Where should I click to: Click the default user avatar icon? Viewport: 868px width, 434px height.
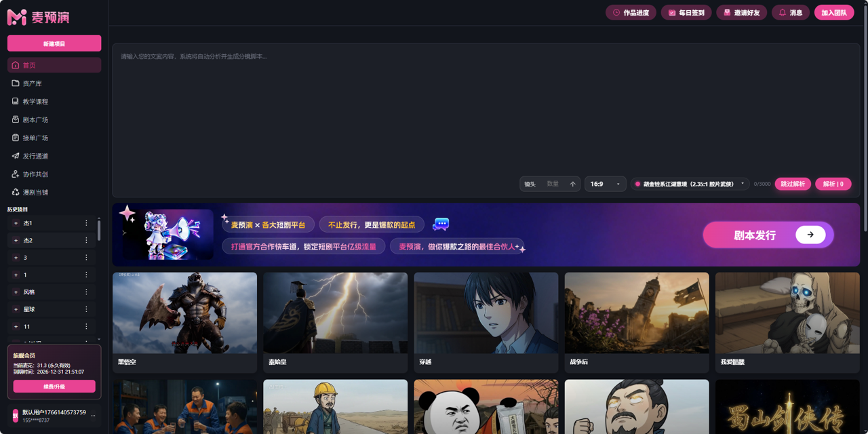point(16,416)
